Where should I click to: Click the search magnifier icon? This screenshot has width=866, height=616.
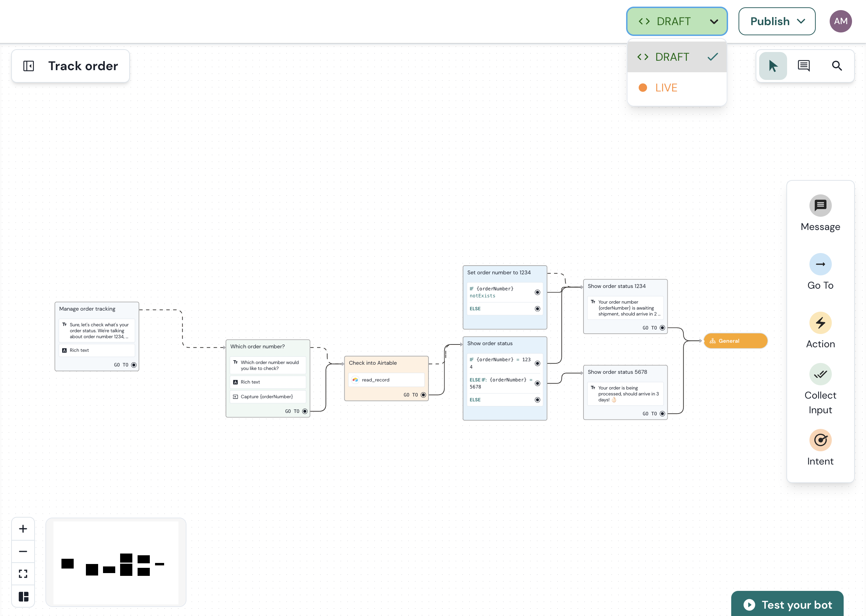[837, 66]
